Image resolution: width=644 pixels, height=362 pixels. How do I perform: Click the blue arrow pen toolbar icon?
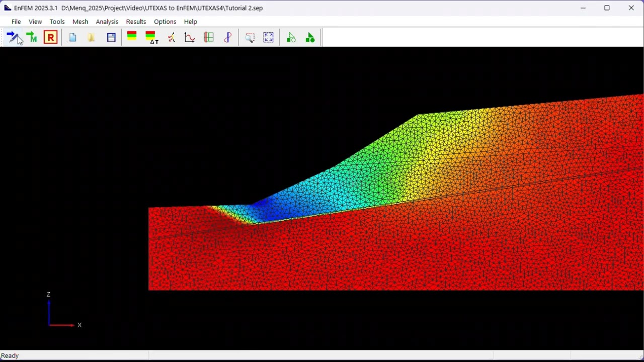(13, 38)
